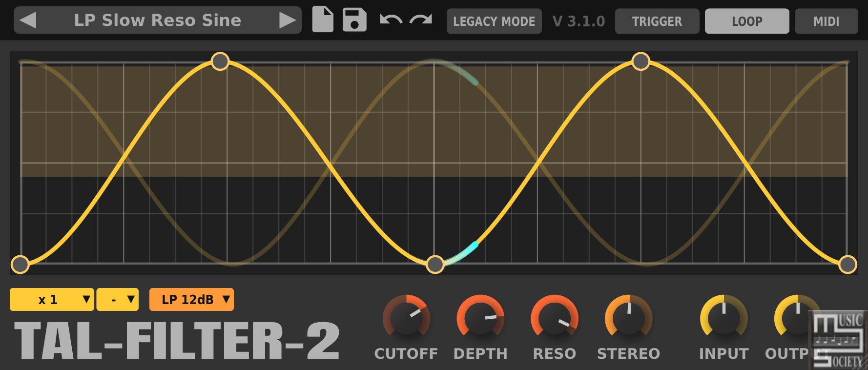This screenshot has width=868, height=370.
Task: Save preset using the floppy disk icon
Action: pyautogui.click(x=354, y=20)
